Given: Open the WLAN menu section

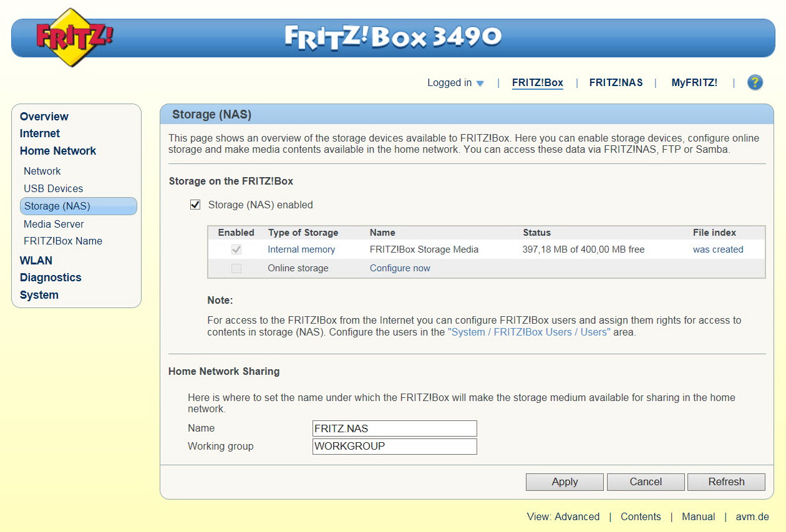Looking at the screenshot, I should pos(36,261).
